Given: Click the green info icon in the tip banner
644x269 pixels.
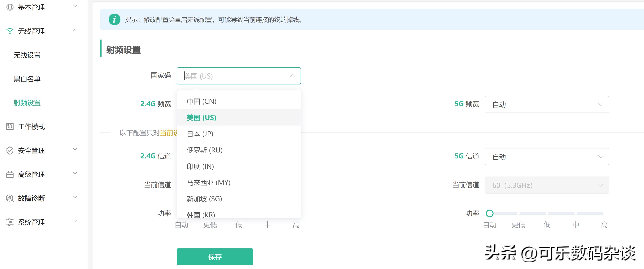Looking at the screenshot, I should click(114, 19).
